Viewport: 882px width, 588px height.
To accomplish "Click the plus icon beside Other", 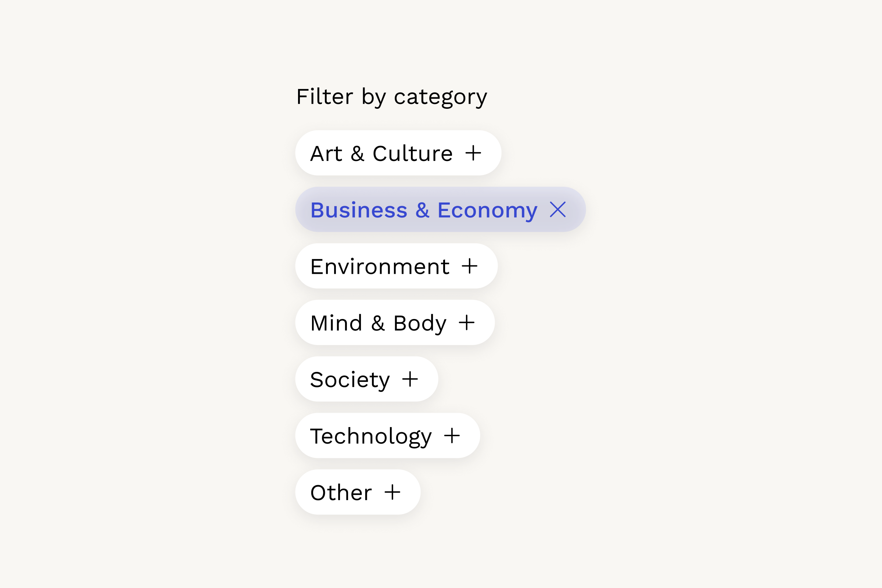I will 392,492.
